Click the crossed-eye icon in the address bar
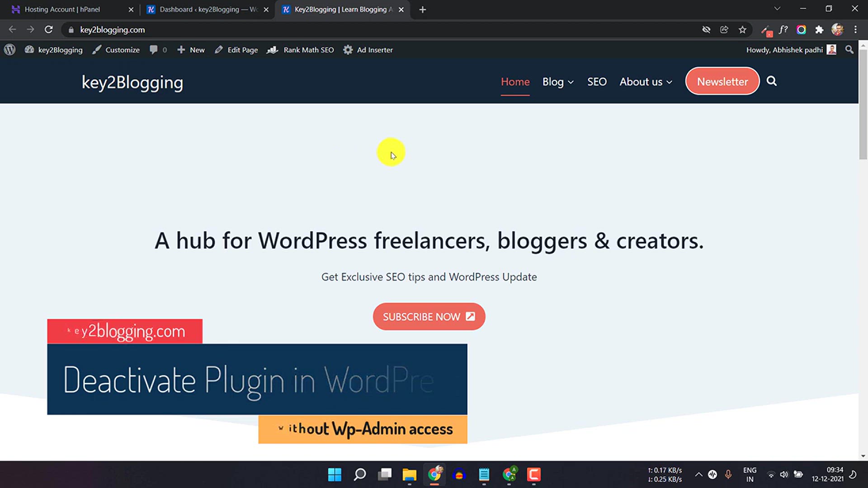The image size is (868, 488). click(x=706, y=30)
